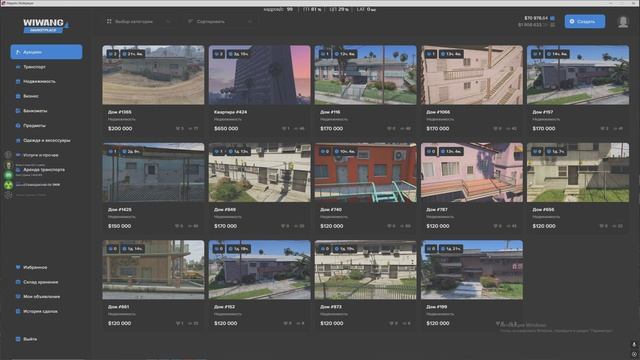
Task: Open Мои объявления via its sidebar icon
Action: (x=18, y=297)
